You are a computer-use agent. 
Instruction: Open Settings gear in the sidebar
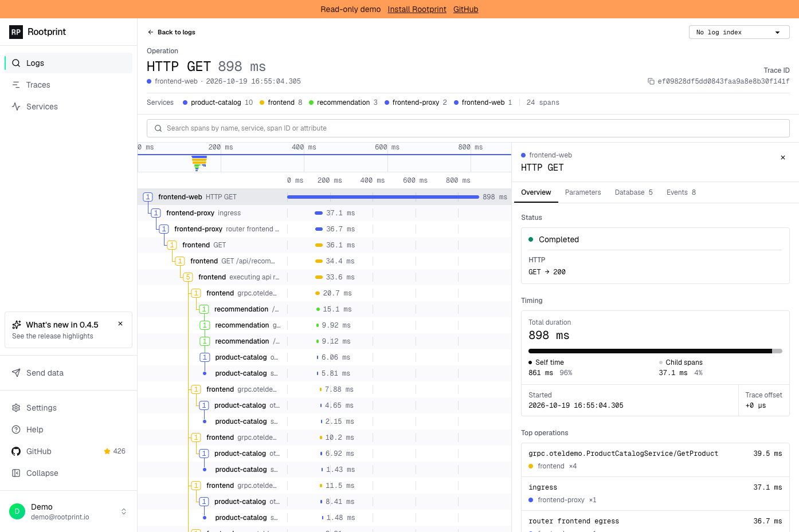coord(16,408)
